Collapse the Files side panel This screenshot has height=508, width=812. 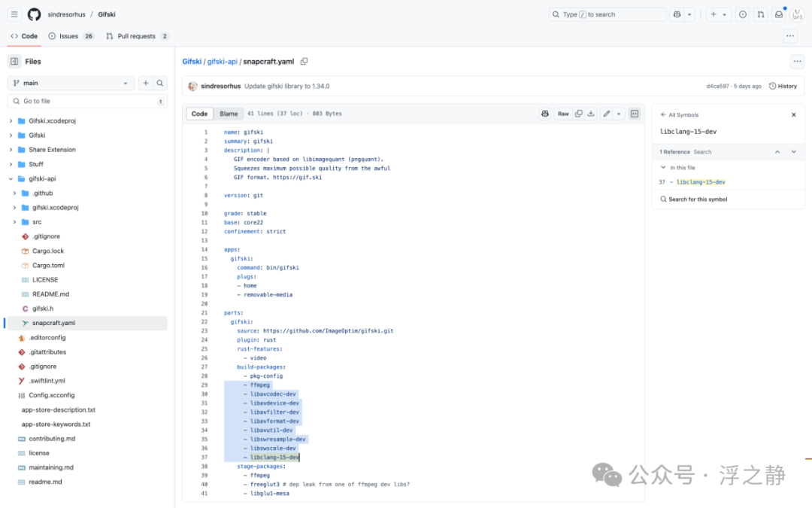[14, 61]
